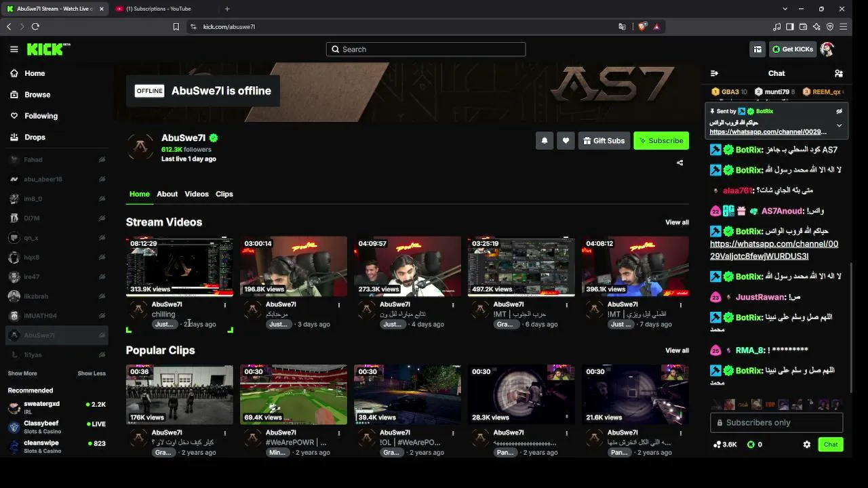This screenshot has height=488, width=868.
Task: Open user profile avatar menu
Action: [827, 49]
